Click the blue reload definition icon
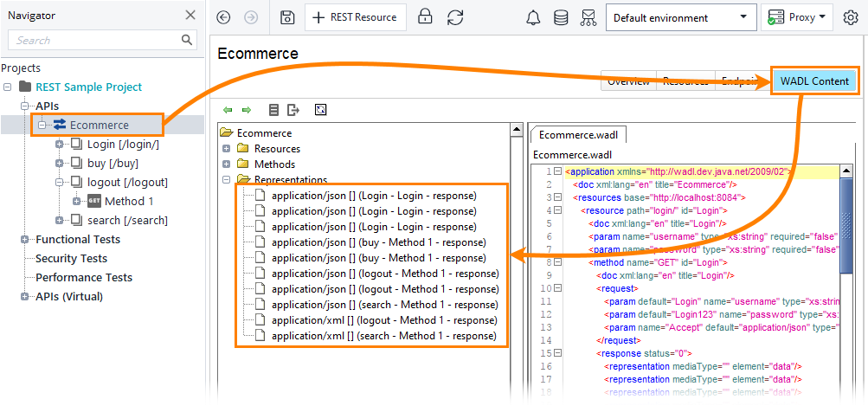 coord(320,110)
